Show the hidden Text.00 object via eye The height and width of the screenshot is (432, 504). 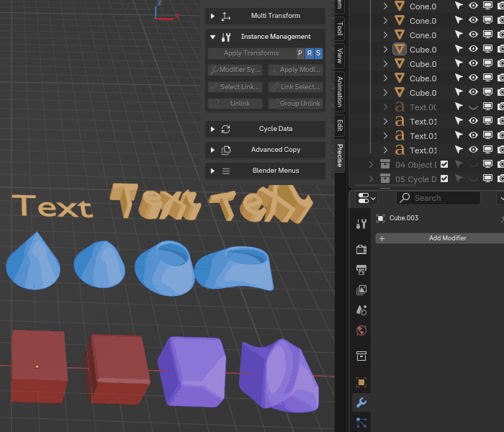coord(473,107)
